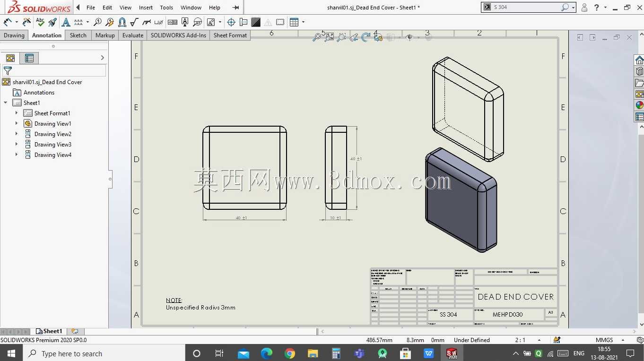Apply the Auto Balloon tool
The height and width of the screenshot is (361, 644).
[x=110, y=22]
